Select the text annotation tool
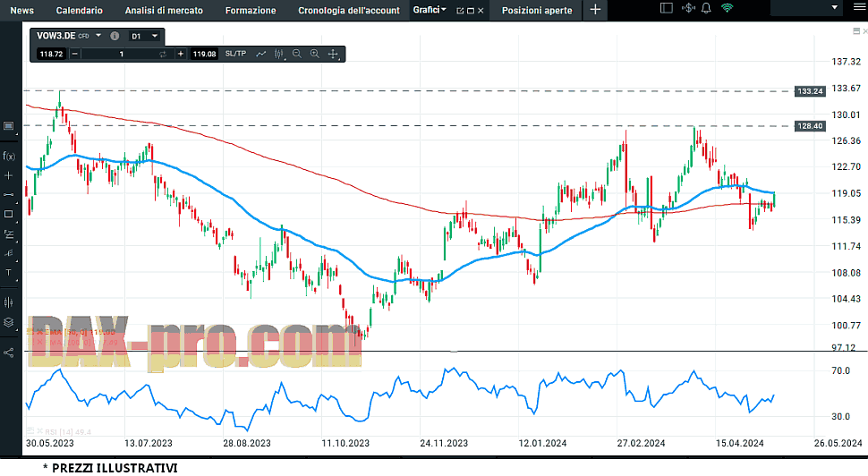 pos(8,272)
